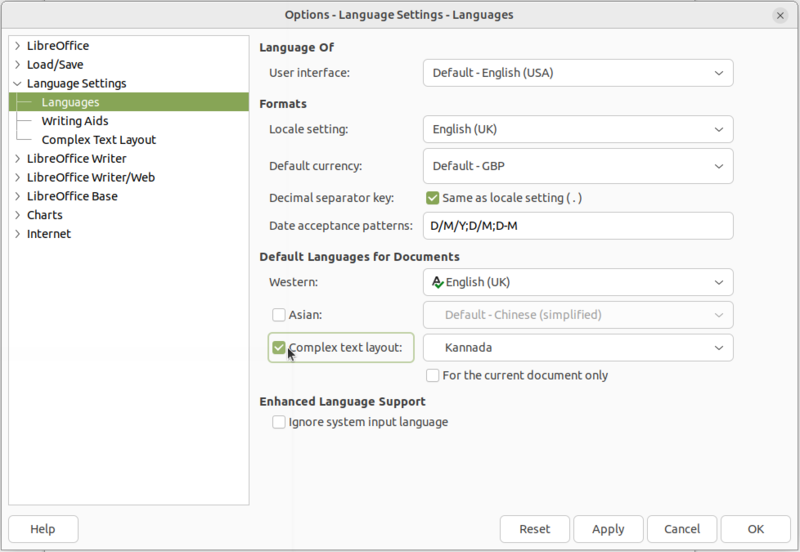Select the LibreOffice Writer category
This screenshot has height=552, width=800.
tap(77, 159)
